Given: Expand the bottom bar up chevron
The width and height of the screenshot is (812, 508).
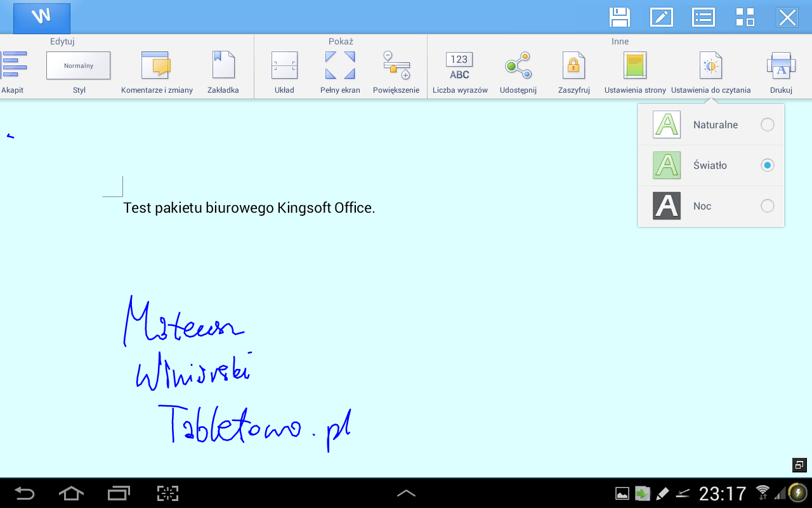Looking at the screenshot, I should coord(406,493).
